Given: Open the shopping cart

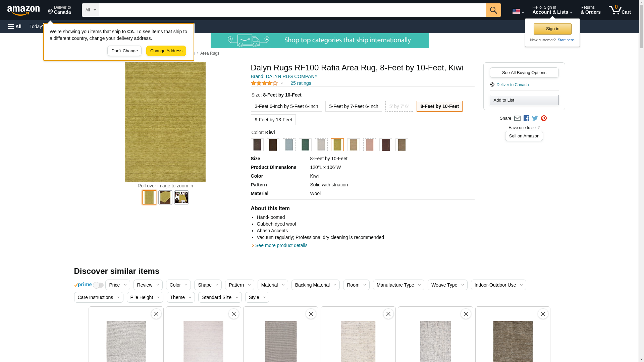Looking at the screenshot, I should pyautogui.click(x=620, y=10).
